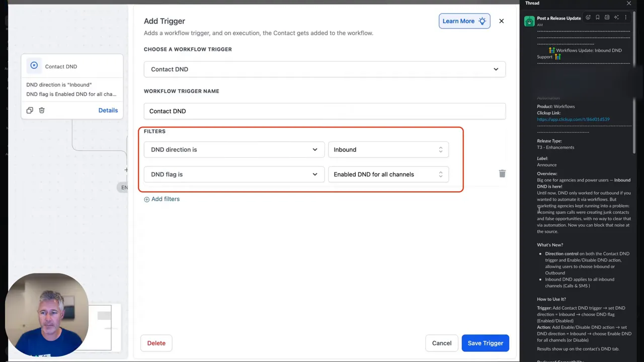Click the 'DND direction is "Inbound"' card text
Viewport: 644px width, 362px height.
(59, 85)
